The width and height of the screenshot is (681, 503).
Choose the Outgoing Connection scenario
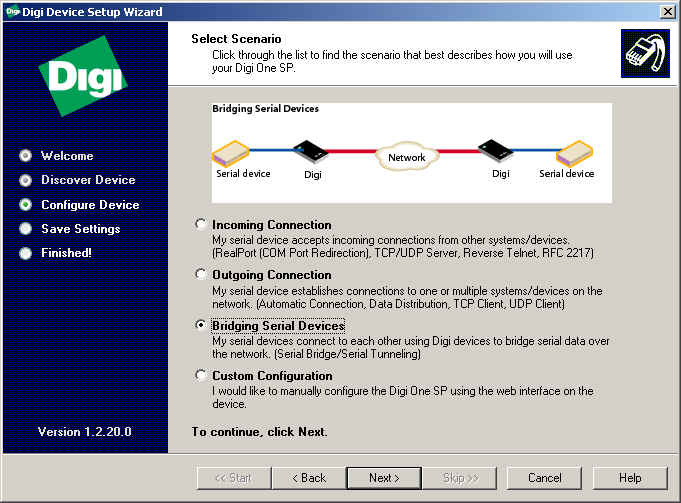[202, 275]
